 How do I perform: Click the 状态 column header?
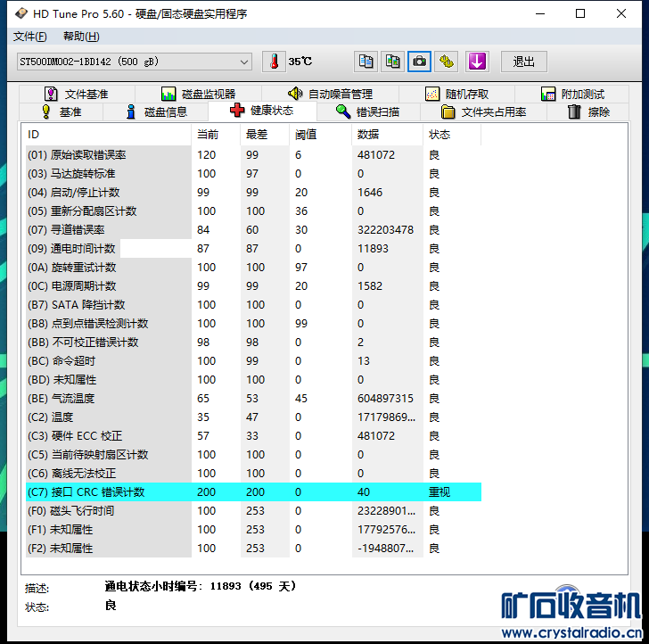tap(452, 135)
